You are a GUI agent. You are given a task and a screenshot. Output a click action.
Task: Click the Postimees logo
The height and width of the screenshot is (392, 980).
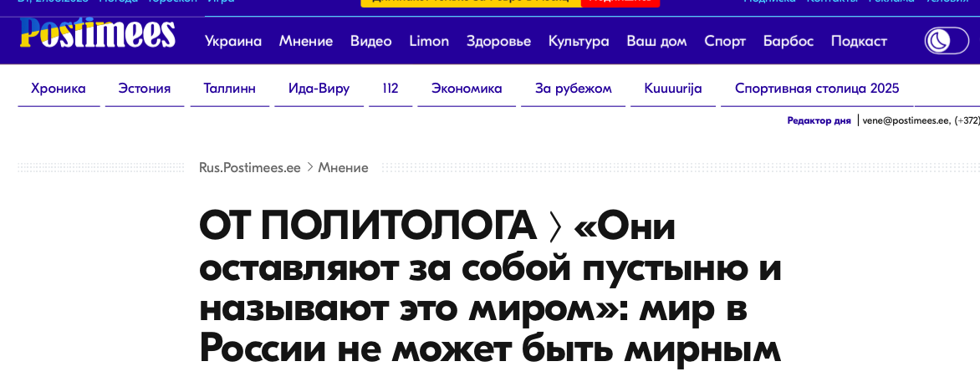(x=98, y=36)
